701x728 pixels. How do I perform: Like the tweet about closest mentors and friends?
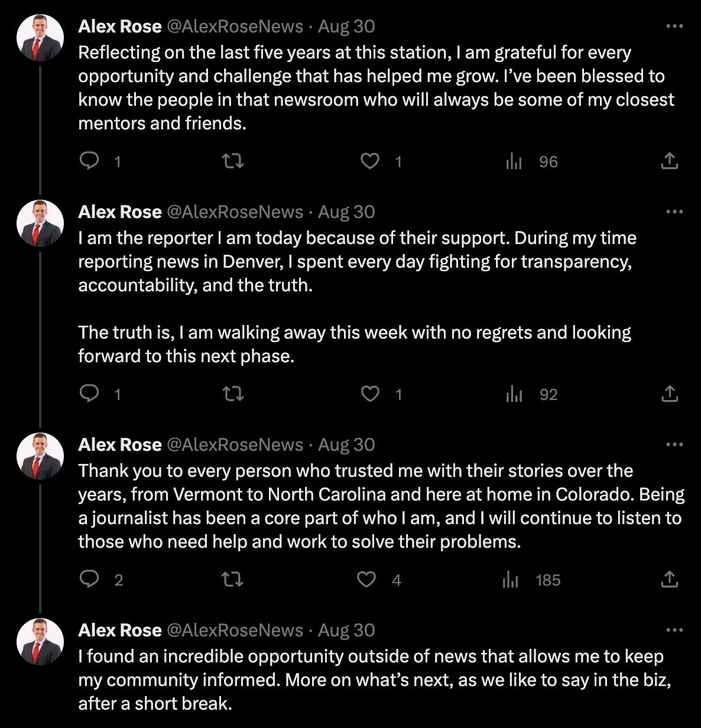pos(370,161)
